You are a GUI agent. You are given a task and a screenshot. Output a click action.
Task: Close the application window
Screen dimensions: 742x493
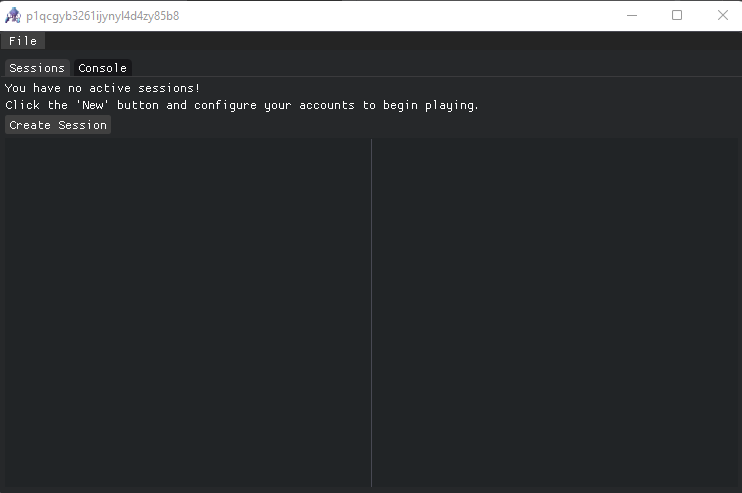[722, 16]
